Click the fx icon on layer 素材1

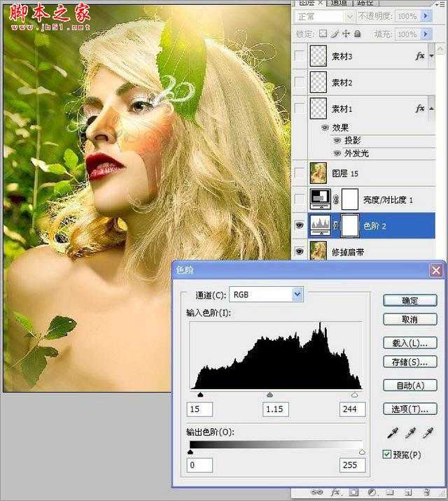(x=420, y=108)
